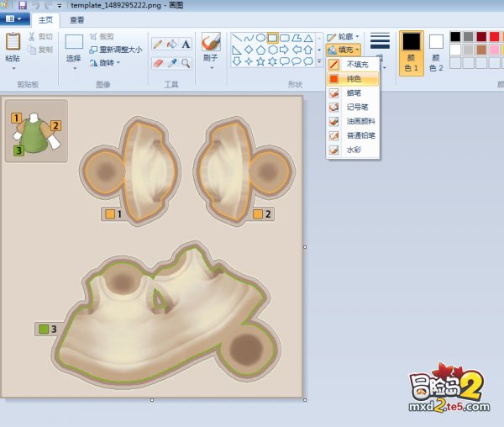
Task: Select Oil (油画颜料) fill option
Action: 353,121
